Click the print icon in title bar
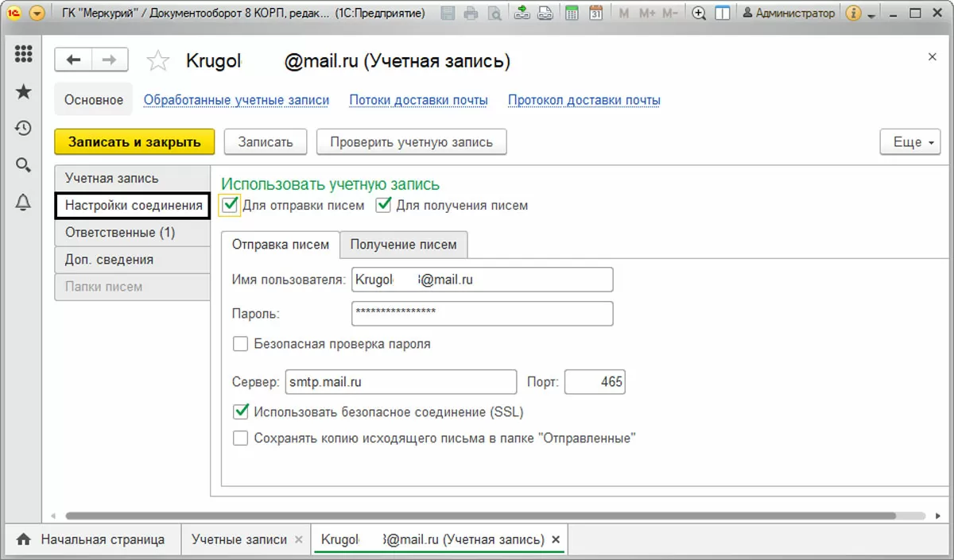This screenshot has width=954, height=560. pyautogui.click(x=471, y=13)
